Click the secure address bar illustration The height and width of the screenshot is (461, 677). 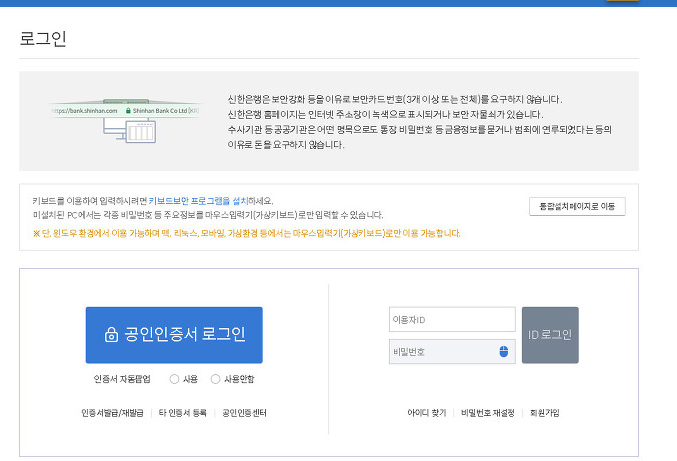coord(125,120)
